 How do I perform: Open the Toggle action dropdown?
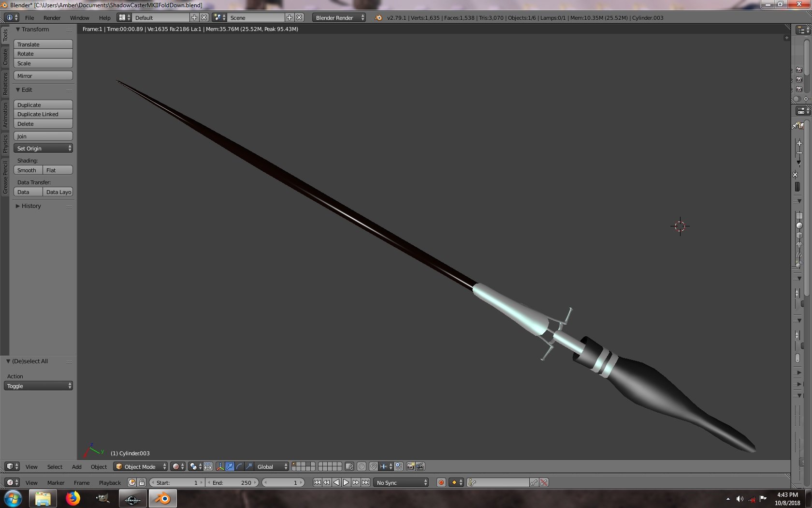coord(38,386)
